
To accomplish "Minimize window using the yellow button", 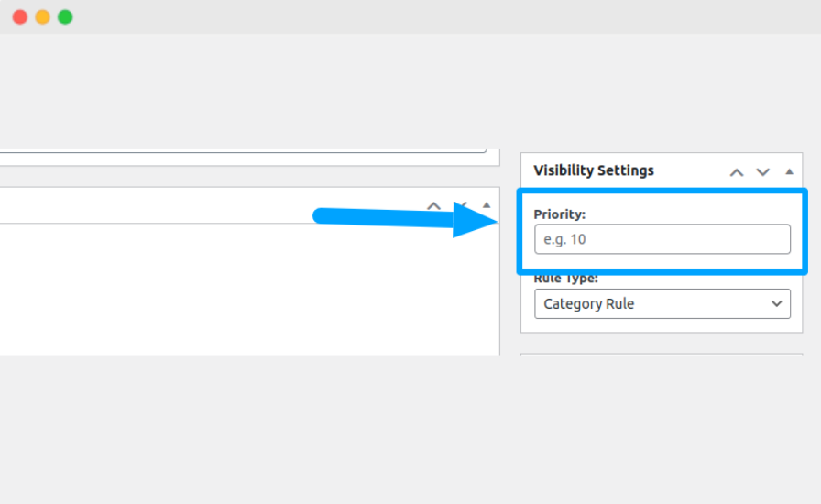I will [x=42, y=17].
